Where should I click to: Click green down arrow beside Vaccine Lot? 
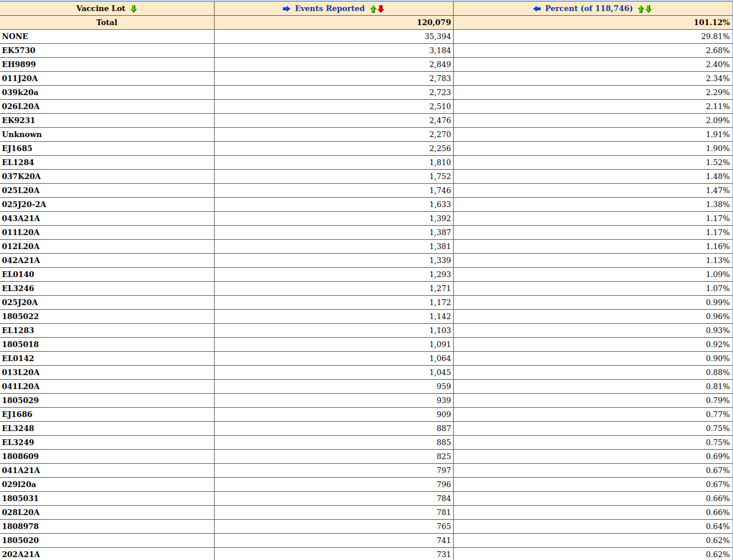[x=134, y=9]
